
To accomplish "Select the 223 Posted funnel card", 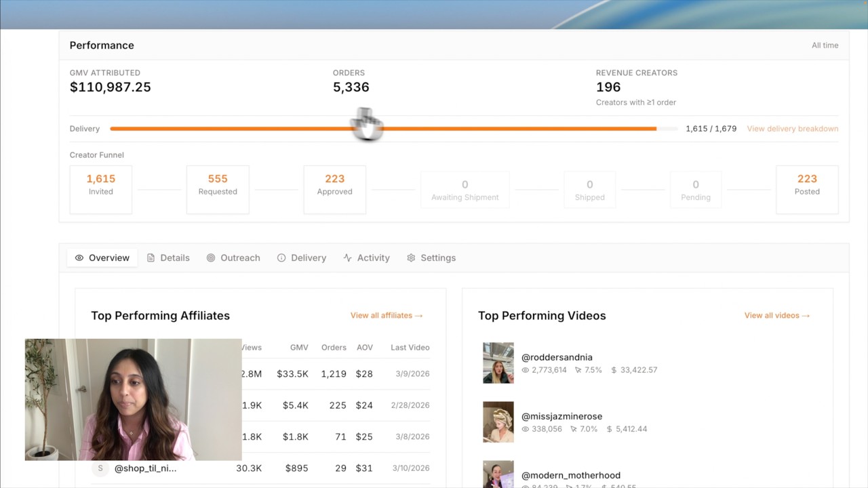I will coord(807,190).
